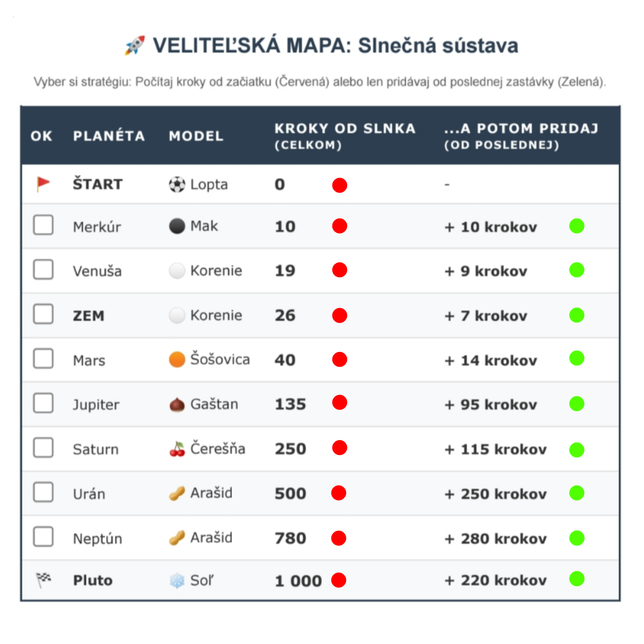
Task: Check the Merkúr checkbox
Action: (43, 225)
